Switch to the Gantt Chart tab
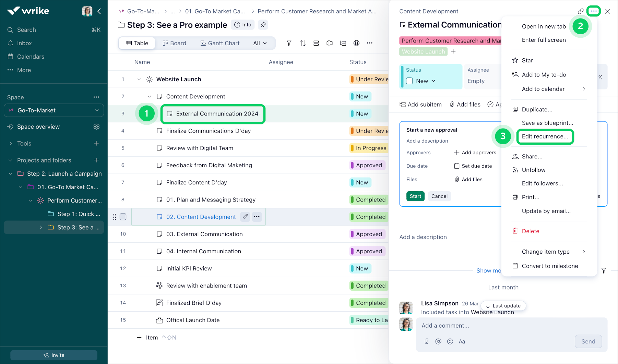618x364 pixels. 220,43
